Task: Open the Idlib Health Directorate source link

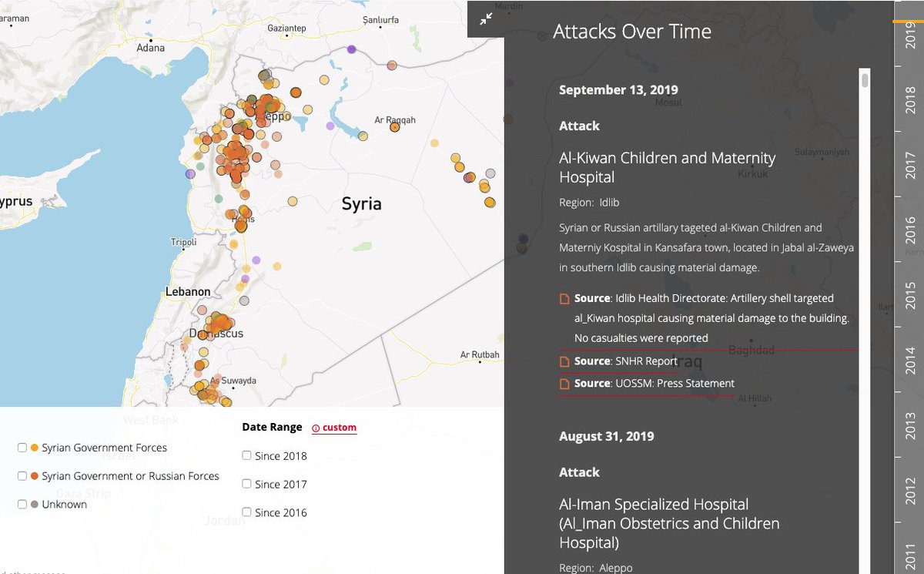Action: click(711, 317)
